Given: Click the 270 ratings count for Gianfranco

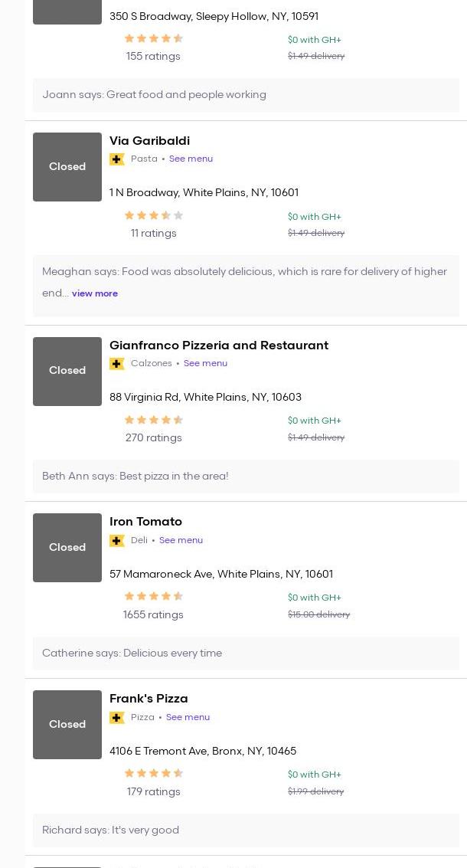Looking at the screenshot, I should point(153,438).
